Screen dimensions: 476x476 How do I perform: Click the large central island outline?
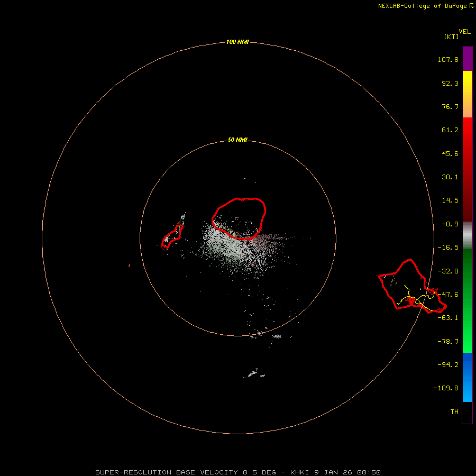239,218
